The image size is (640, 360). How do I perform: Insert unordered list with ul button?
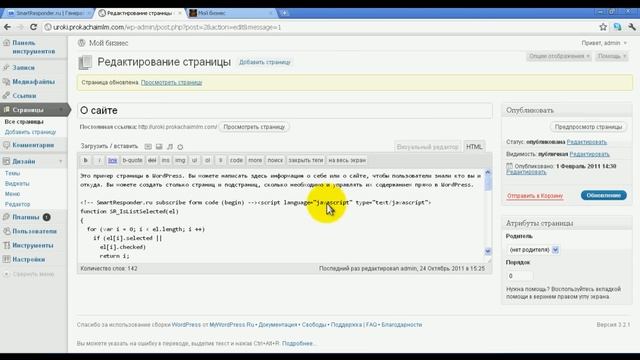coord(194,160)
